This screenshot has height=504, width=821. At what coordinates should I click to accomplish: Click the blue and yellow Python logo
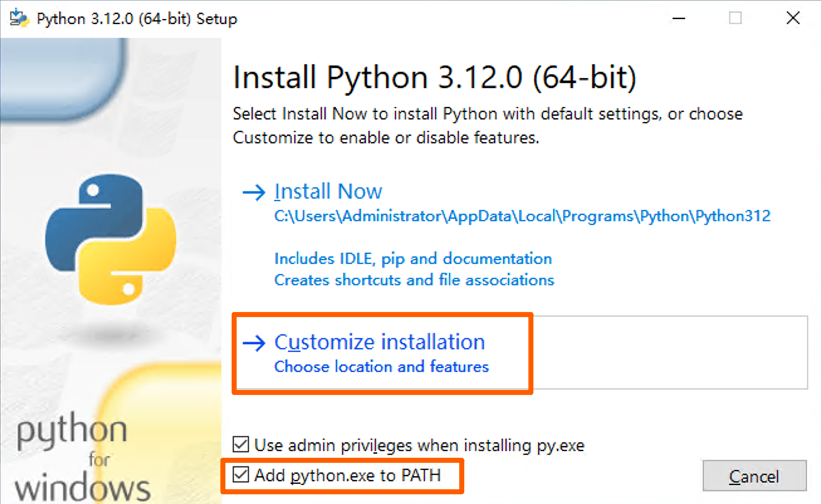111,236
